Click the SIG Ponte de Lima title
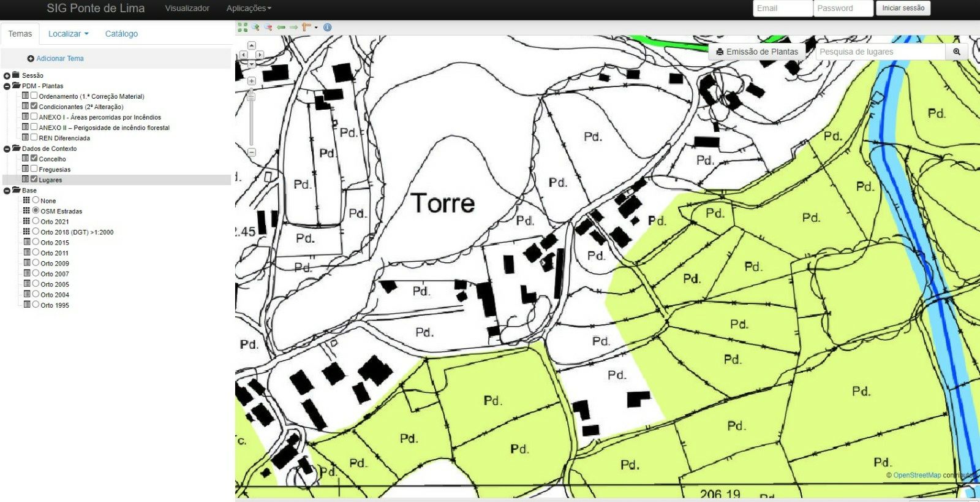The width and height of the screenshot is (980, 502). click(96, 8)
